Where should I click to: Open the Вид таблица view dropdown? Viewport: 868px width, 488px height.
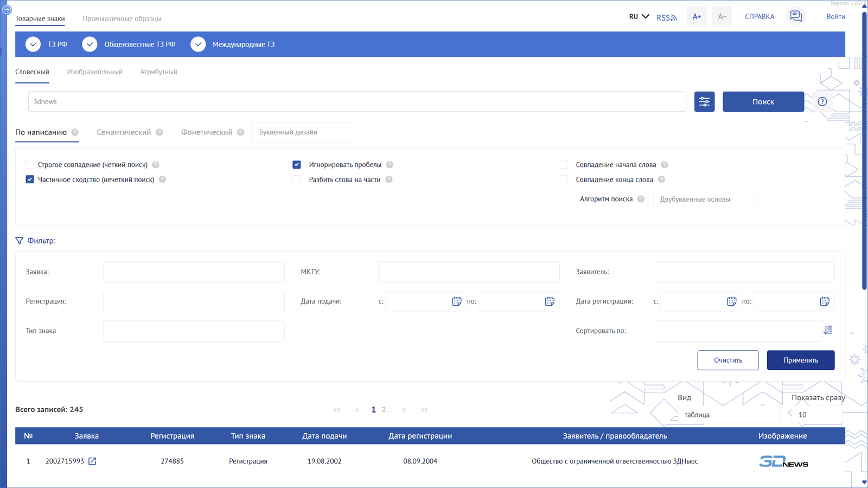(x=727, y=415)
